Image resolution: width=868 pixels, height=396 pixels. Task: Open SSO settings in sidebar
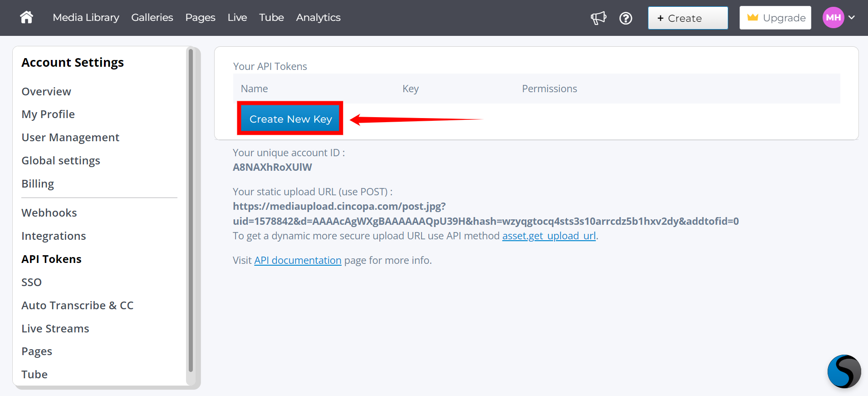click(x=31, y=282)
